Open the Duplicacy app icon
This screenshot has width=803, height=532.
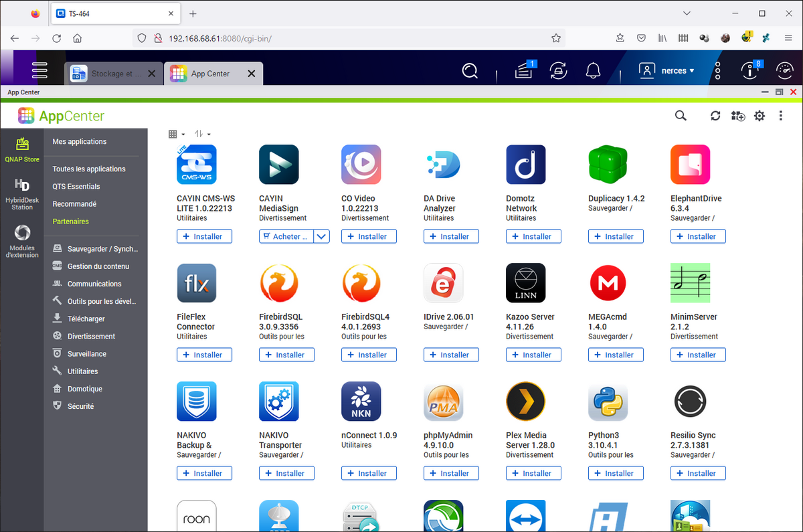(608, 165)
